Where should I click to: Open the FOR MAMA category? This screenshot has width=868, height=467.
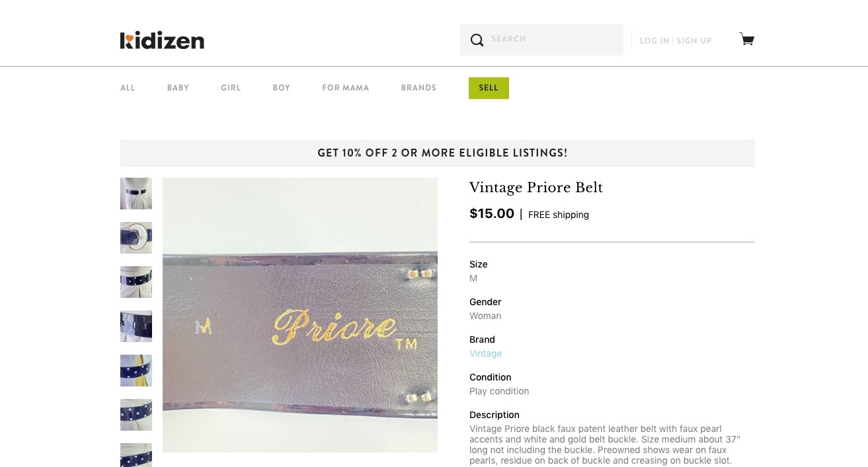click(x=346, y=88)
